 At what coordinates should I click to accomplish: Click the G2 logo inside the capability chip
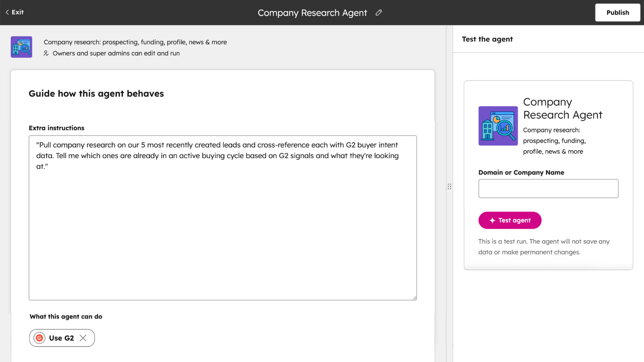click(39, 338)
